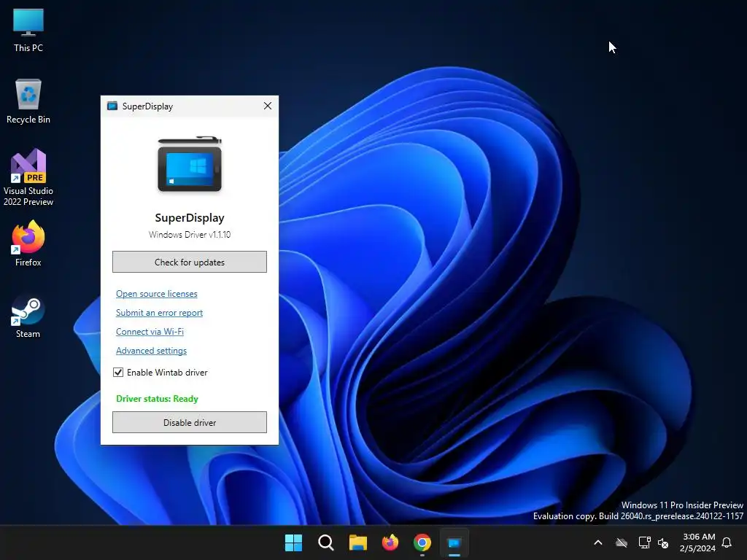The height and width of the screenshot is (560, 747).
Task: Open taskbar Search
Action: [326, 542]
